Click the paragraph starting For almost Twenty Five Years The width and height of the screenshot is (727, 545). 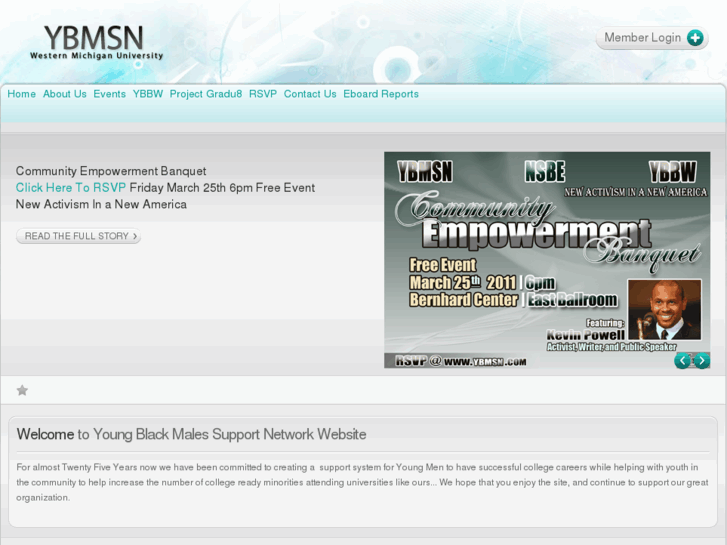[363, 482]
